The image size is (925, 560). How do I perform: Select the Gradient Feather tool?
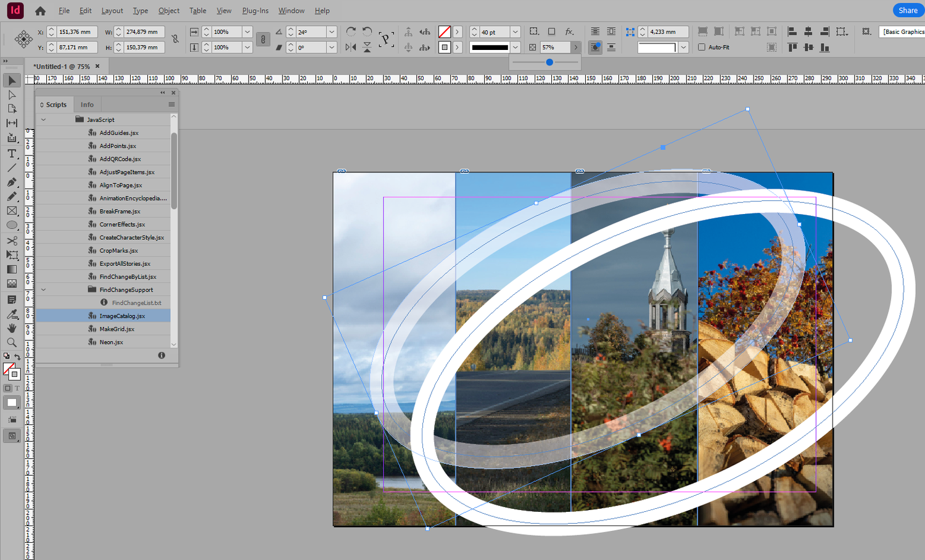[x=12, y=284]
